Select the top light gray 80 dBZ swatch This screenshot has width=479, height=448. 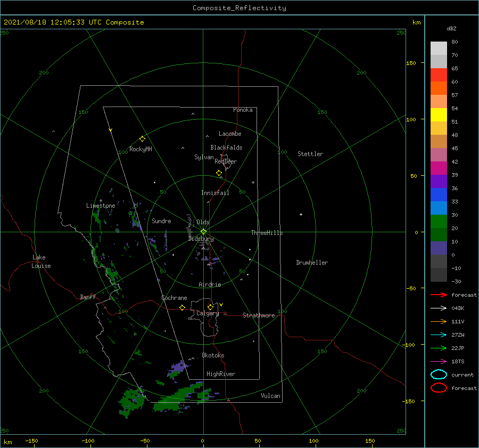point(439,48)
